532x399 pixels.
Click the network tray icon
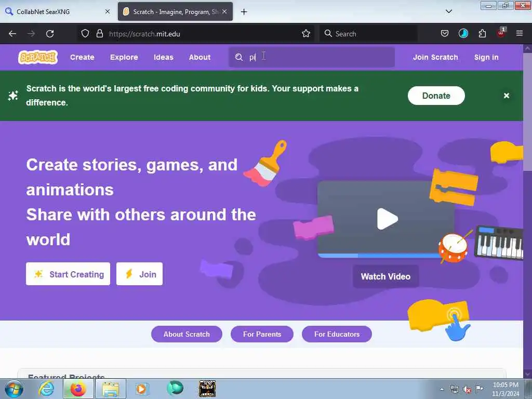tap(454, 390)
